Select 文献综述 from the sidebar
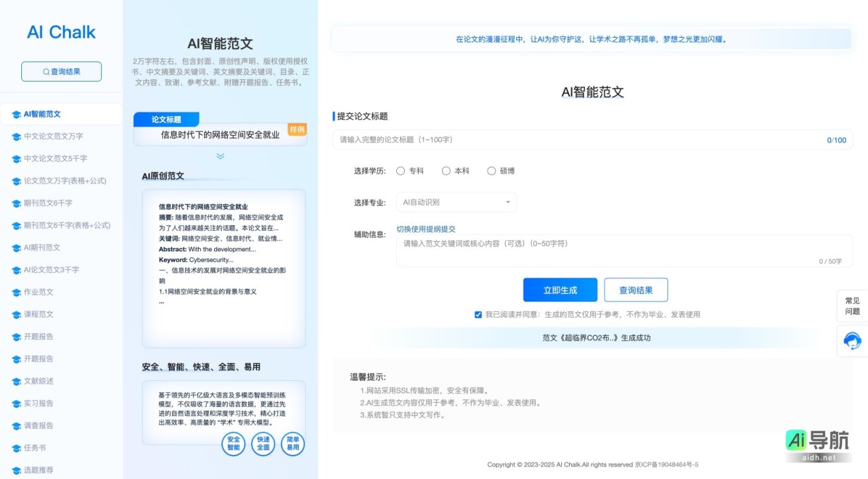 pyautogui.click(x=49, y=381)
